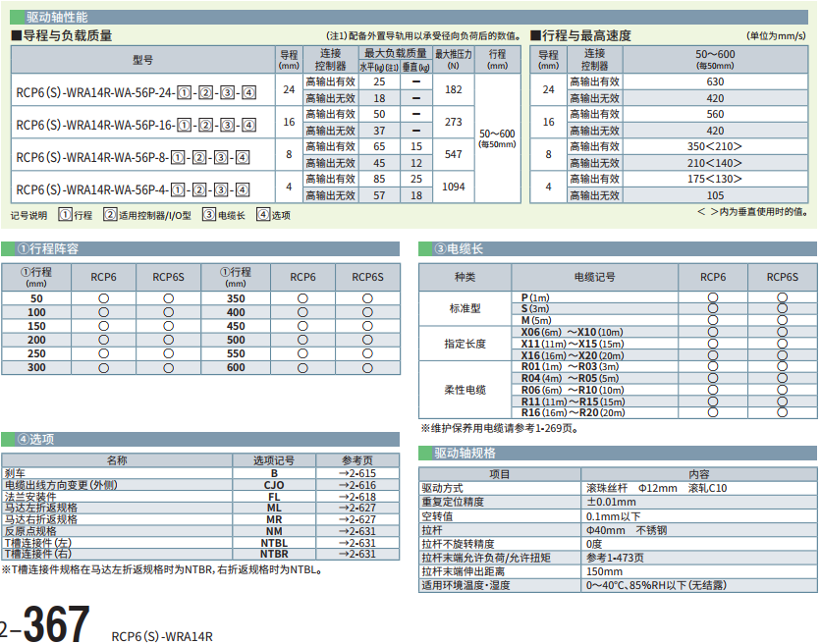The image size is (821, 644).
Task: Select max thrust value 1094
Action: tap(454, 187)
